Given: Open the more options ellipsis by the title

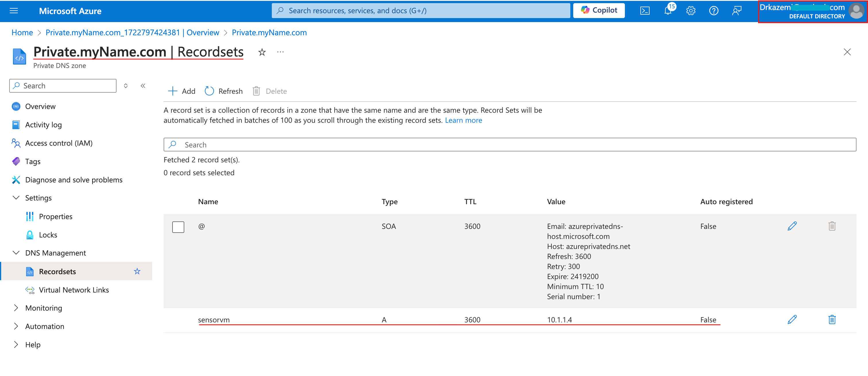Looking at the screenshot, I should [x=280, y=52].
